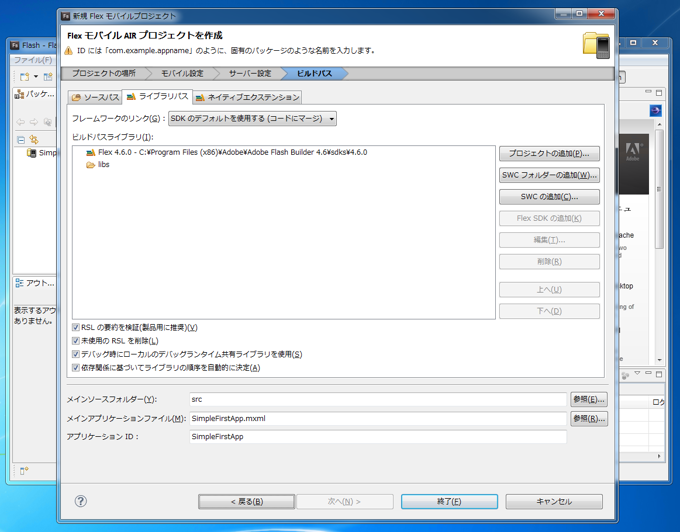Image resolution: width=680 pixels, height=532 pixels.
Task: Go to the サーバー設定 wizard step
Action: [250, 73]
